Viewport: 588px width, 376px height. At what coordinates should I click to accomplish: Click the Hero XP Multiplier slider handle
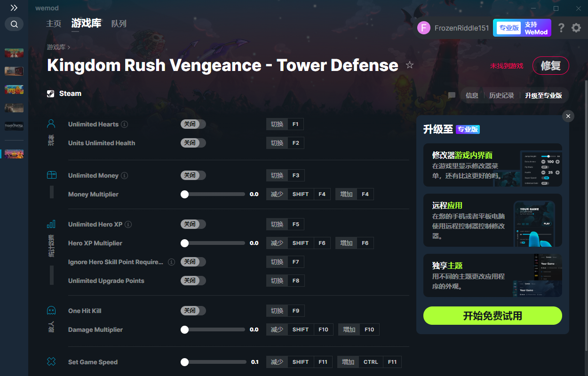(x=185, y=243)
